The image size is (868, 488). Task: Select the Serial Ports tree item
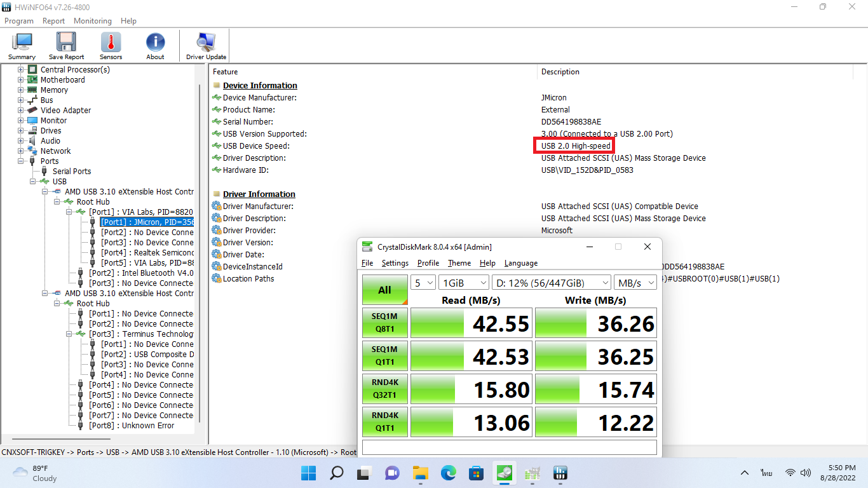click(x=72, y=171)
